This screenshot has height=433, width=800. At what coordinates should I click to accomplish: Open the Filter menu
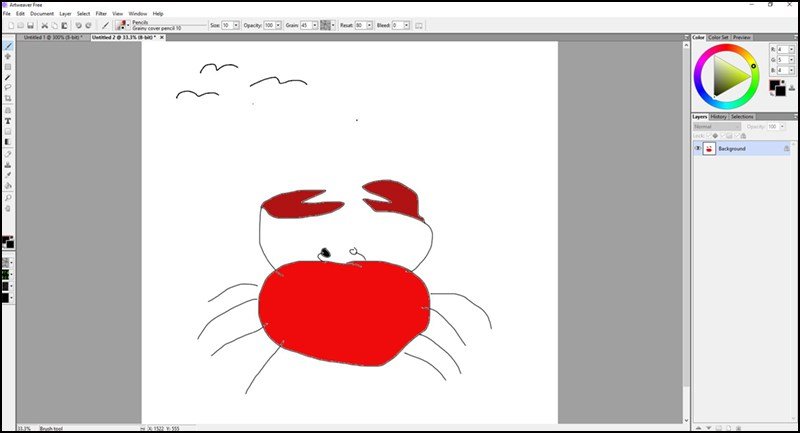(x=101, y=13)
